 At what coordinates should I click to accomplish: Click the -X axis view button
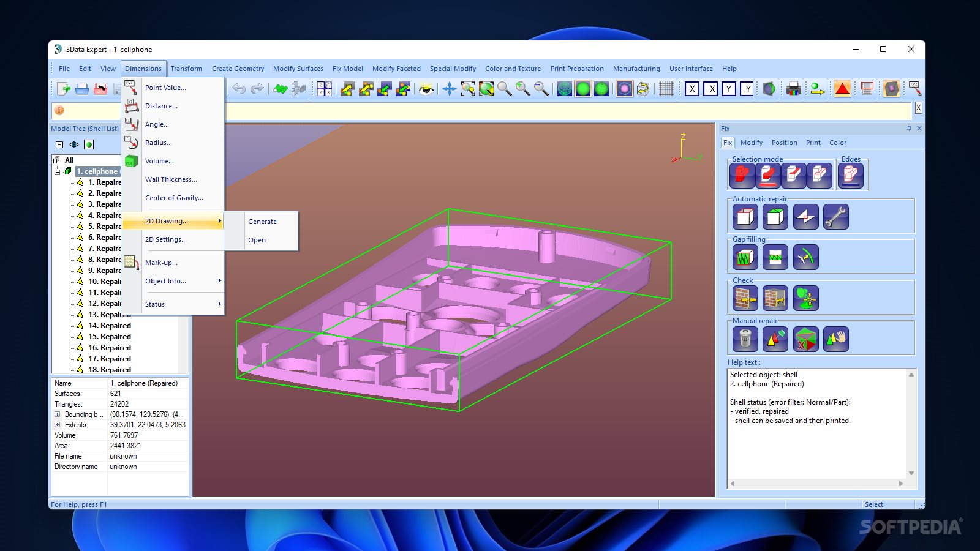point(710,89)
